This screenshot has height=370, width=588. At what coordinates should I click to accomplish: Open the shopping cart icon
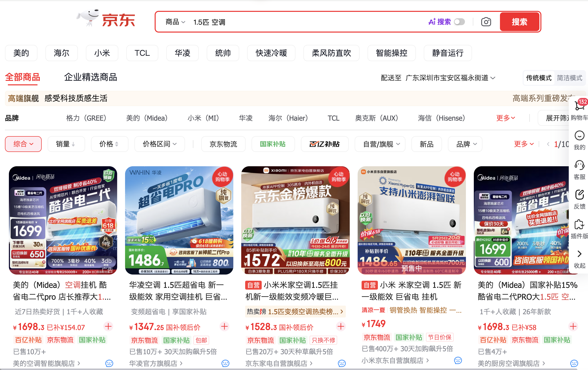click(x=580, y=106)
